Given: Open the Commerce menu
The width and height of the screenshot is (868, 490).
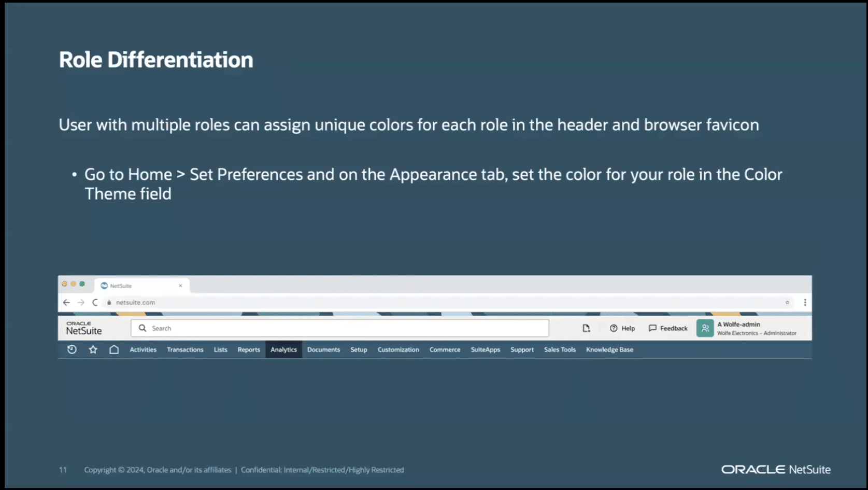Looking at the screenshot, I should (445, 349).
